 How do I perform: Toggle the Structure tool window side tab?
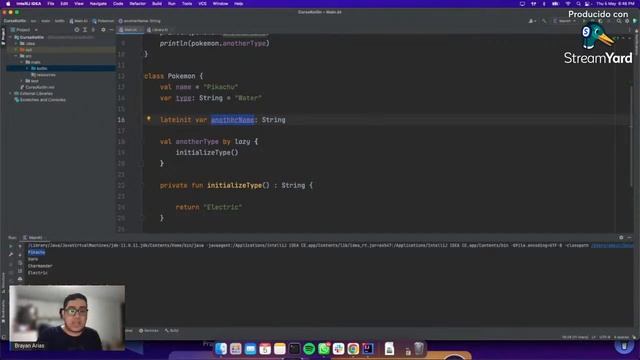[x=3, y=282]
